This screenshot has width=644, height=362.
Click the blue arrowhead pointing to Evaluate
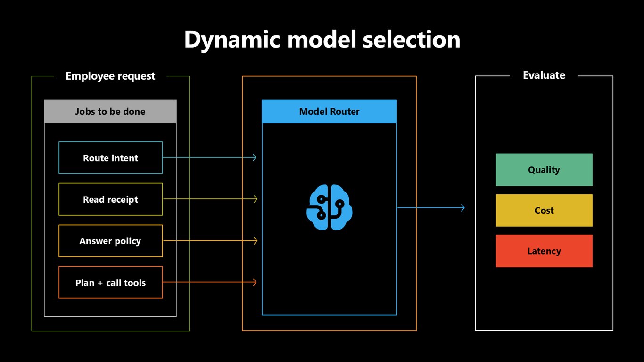pos(462,208)
